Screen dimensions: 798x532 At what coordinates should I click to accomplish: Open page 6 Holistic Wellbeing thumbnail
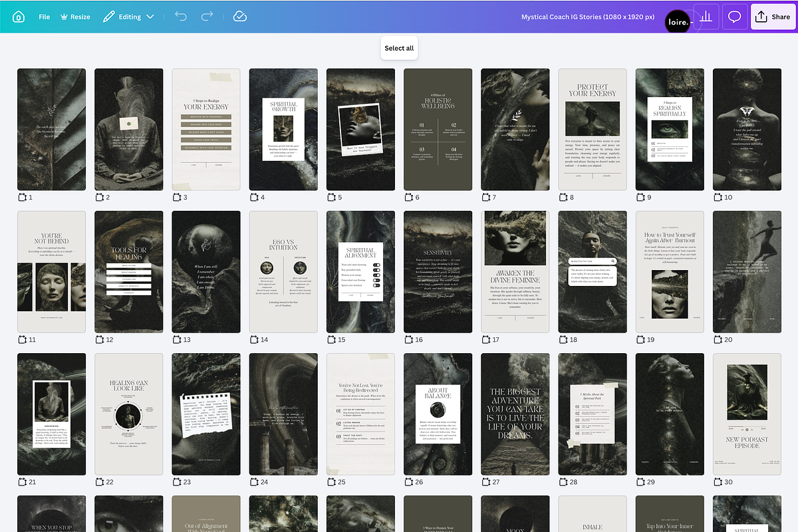[438, 129]
